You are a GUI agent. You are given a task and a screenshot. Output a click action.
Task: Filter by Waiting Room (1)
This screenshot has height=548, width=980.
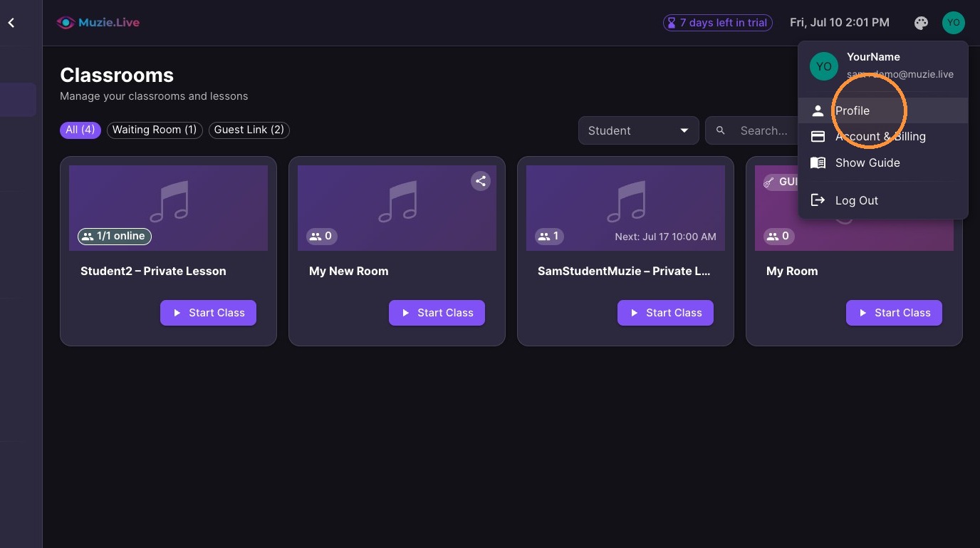click(155, 130)
